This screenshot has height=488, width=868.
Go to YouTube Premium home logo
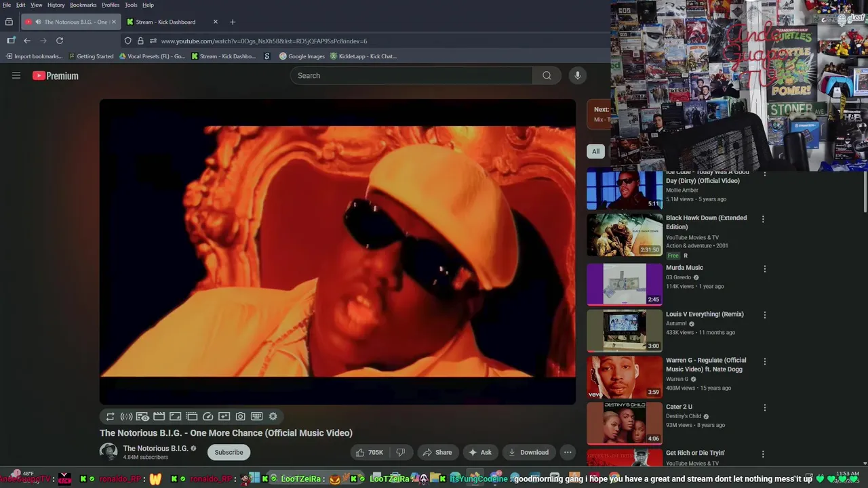click(56, 76)
